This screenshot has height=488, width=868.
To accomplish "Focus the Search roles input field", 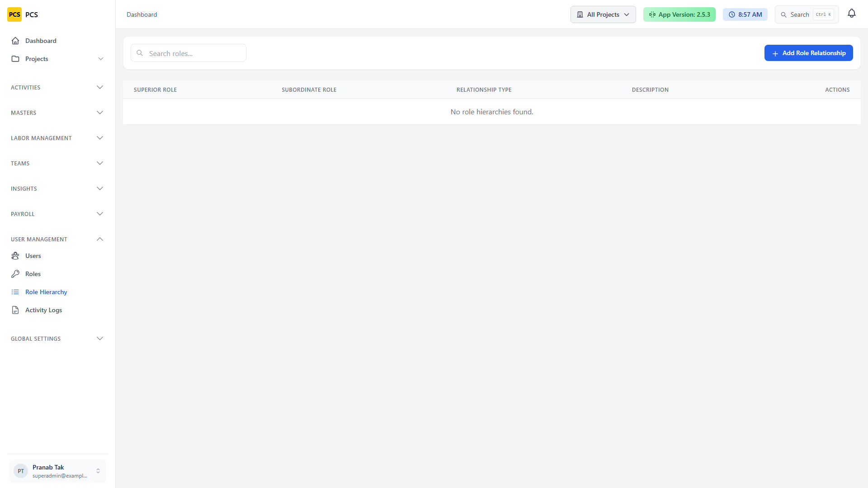I will (189, 53).
